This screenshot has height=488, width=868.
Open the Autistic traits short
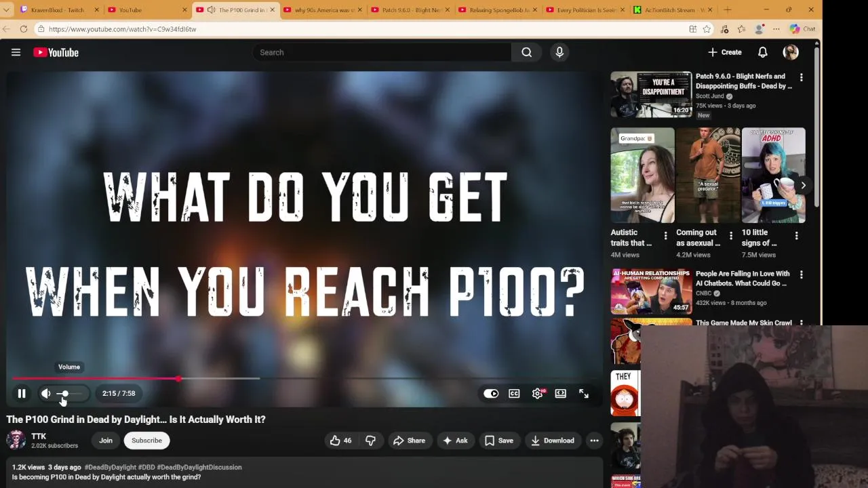[x=642, y=175]
